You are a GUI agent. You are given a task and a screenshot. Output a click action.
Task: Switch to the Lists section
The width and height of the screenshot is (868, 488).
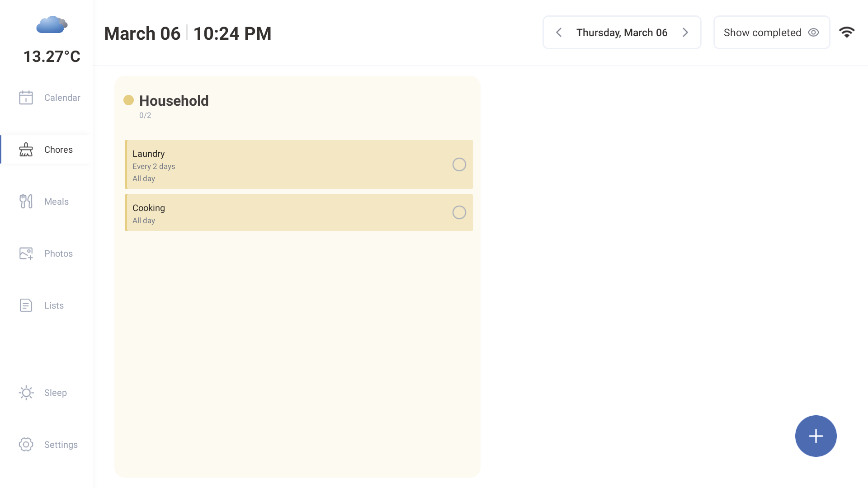[54, 305]
